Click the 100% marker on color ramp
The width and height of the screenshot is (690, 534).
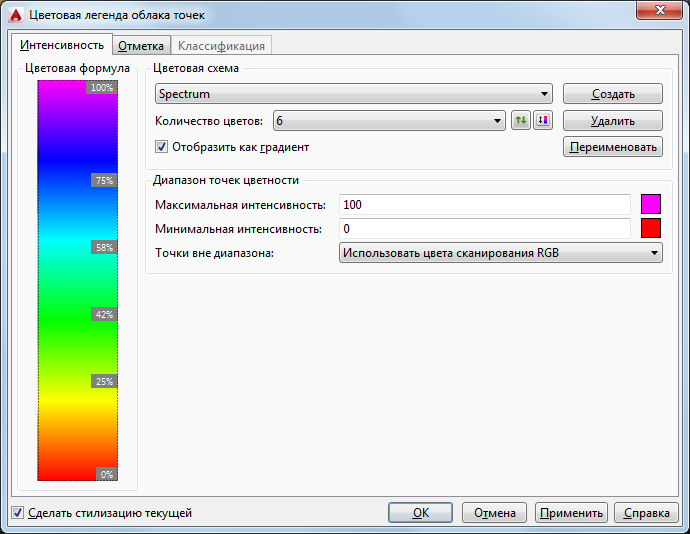(102, 88)
